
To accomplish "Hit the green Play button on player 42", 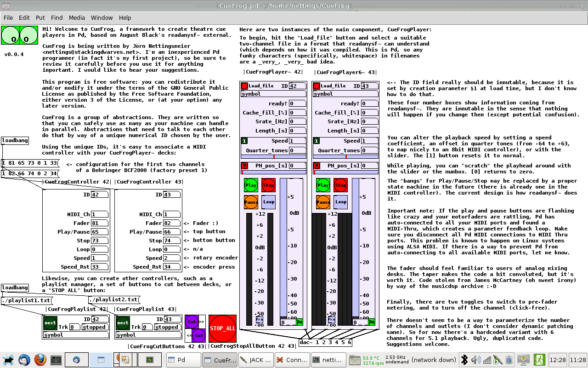I will (251, 185).
